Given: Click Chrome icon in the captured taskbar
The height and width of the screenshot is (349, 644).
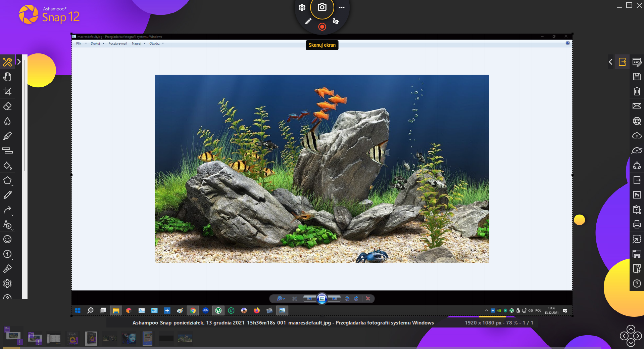Looking at the screenshot, I should pyautogui.click(x=193, y=311).
